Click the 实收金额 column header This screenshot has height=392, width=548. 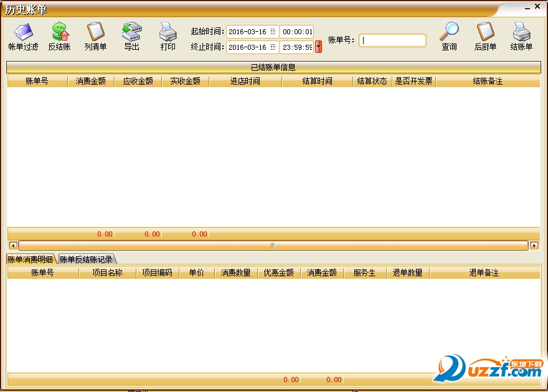185,81
